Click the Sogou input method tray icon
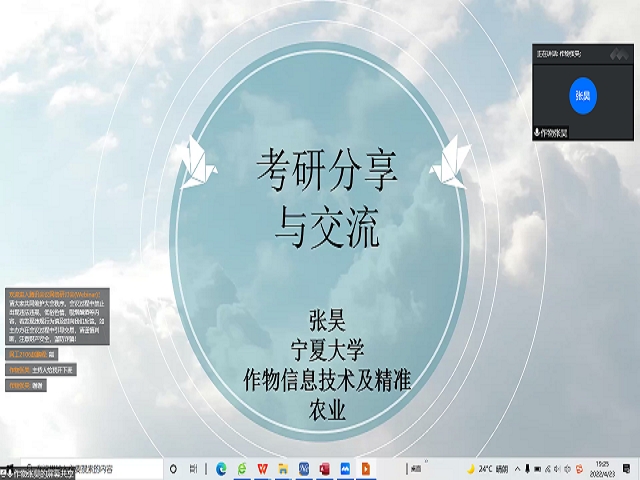This screenshot has width=640, height=480. 579,469
